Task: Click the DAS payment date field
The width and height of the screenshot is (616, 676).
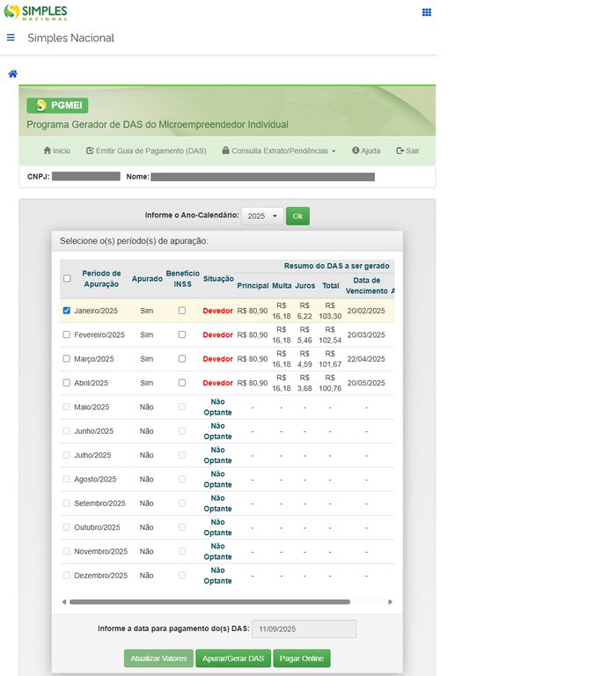Action: click(x=304, y=628)
